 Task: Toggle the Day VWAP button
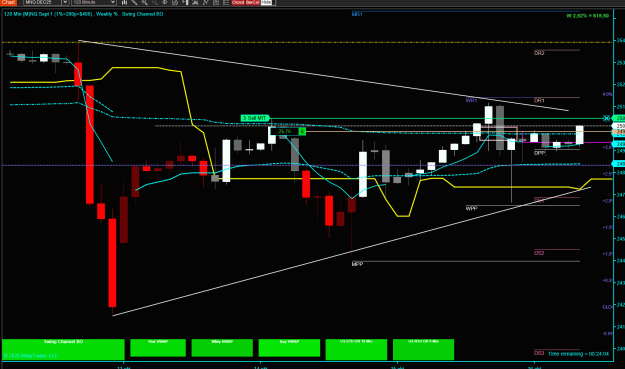tap(289, 348)
